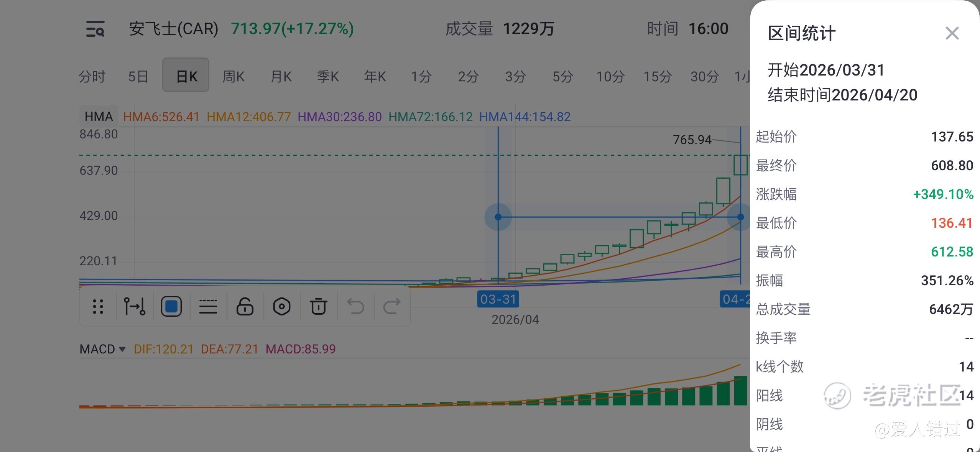Screen dimensions: 980x452
Task: Click the 安飞士(CAR) stock name
Action: [x=173, y=29]
